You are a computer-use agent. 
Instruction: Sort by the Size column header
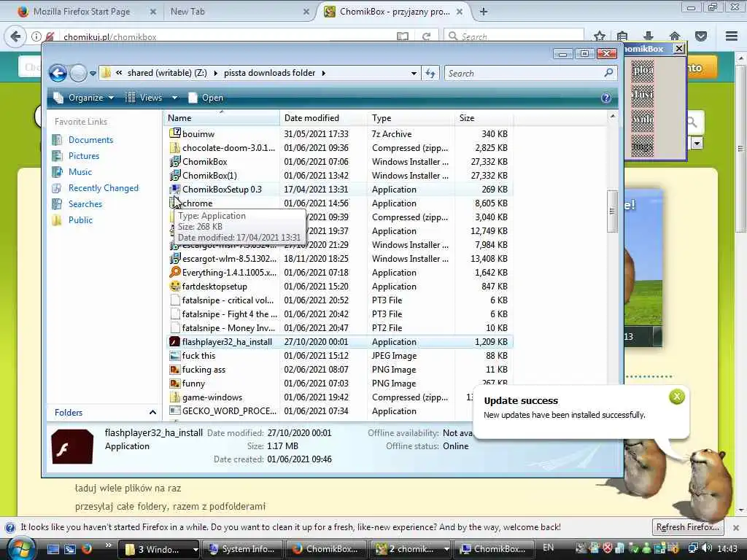point(484,118)
